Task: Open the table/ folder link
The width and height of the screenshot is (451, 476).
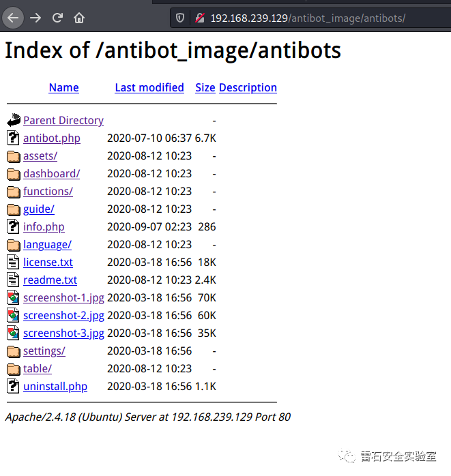Action: point(38,368)
